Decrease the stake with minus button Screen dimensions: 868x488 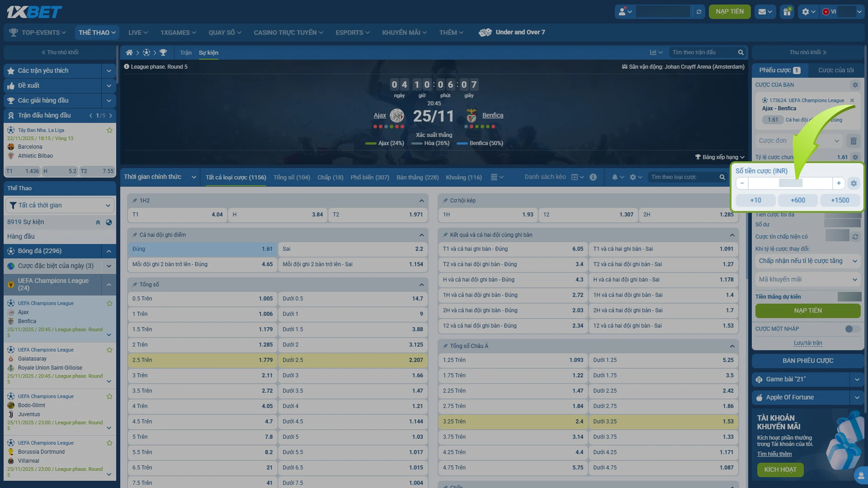[742, 183]
